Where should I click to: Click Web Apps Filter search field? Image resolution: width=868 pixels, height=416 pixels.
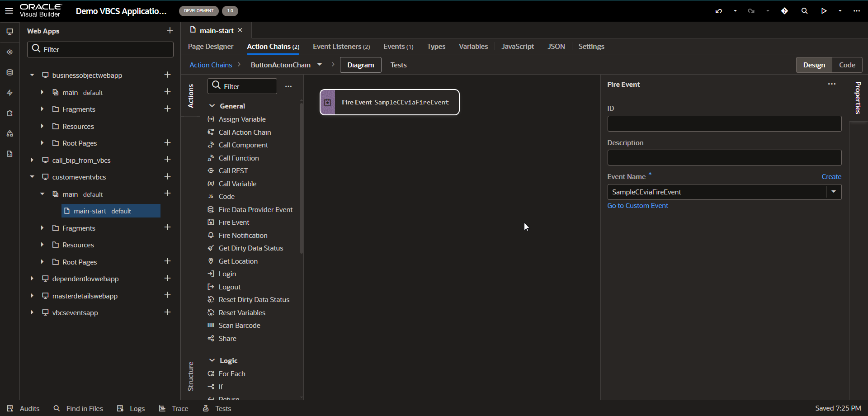[100, 49]
